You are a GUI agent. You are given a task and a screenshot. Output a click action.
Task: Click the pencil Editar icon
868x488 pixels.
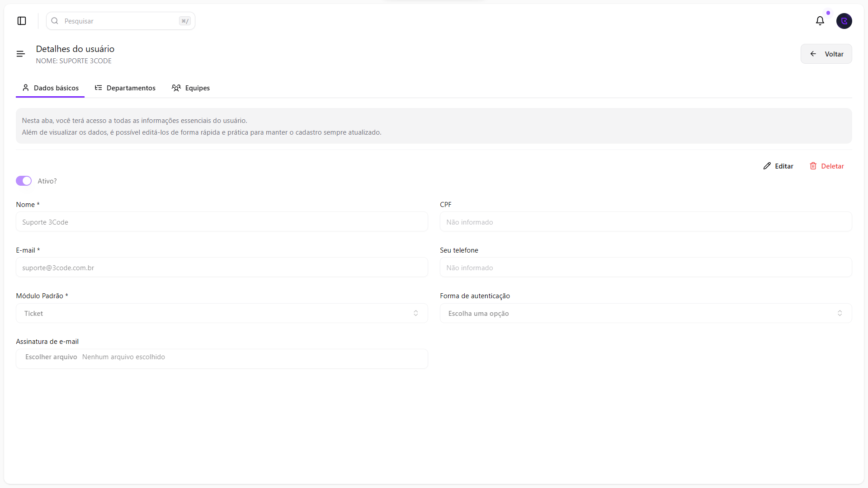click(x=767, y=166)
